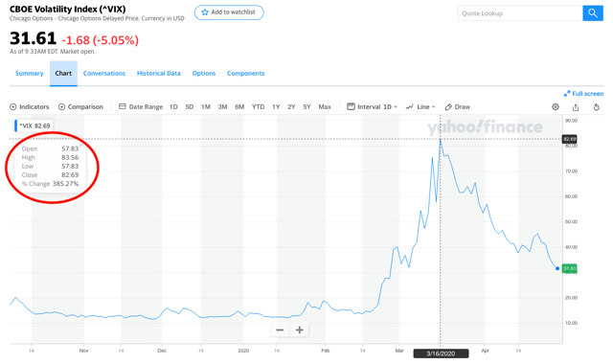Open Comparison tool
The image size is (613, 364).
coord(80,106)
